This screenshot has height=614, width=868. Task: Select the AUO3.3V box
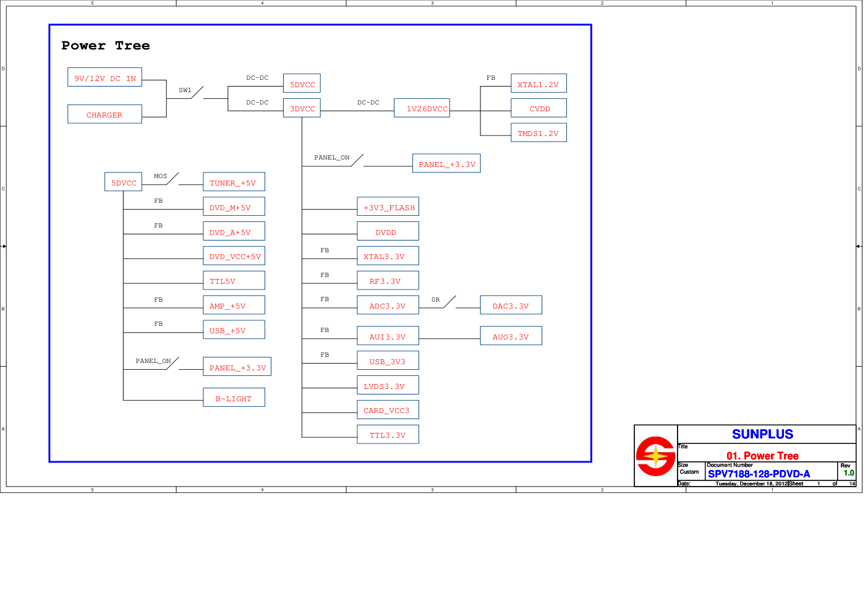[511, 336]
